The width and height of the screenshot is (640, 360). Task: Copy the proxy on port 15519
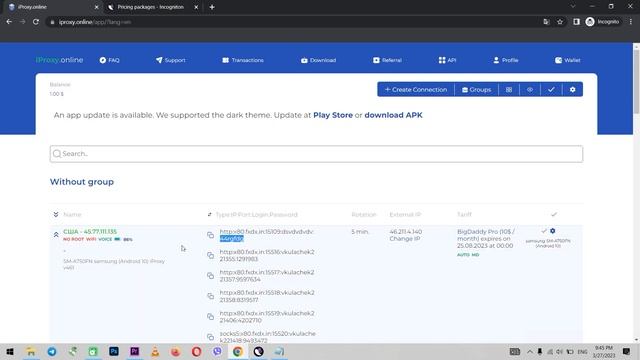211,317
